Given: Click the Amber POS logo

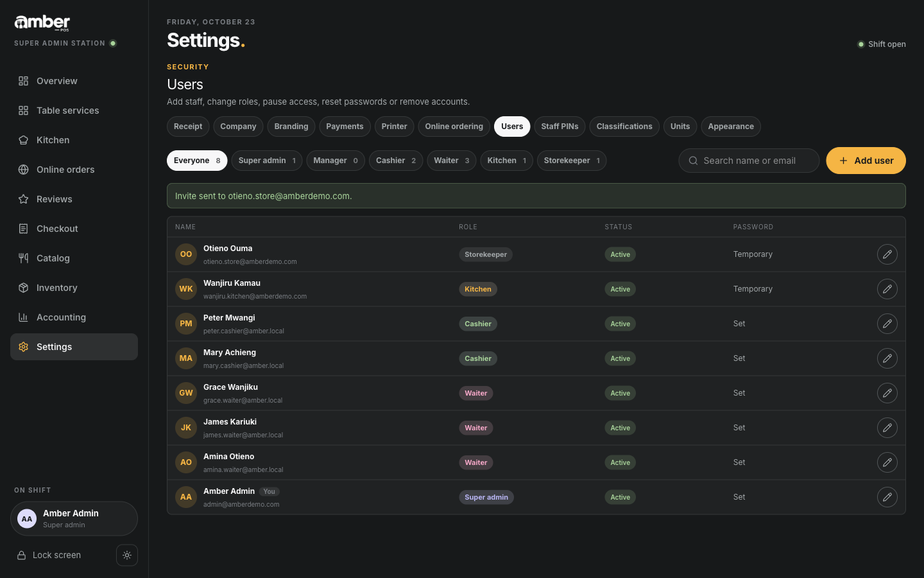Looking at the screenshot, I should (x=42, y=23).
